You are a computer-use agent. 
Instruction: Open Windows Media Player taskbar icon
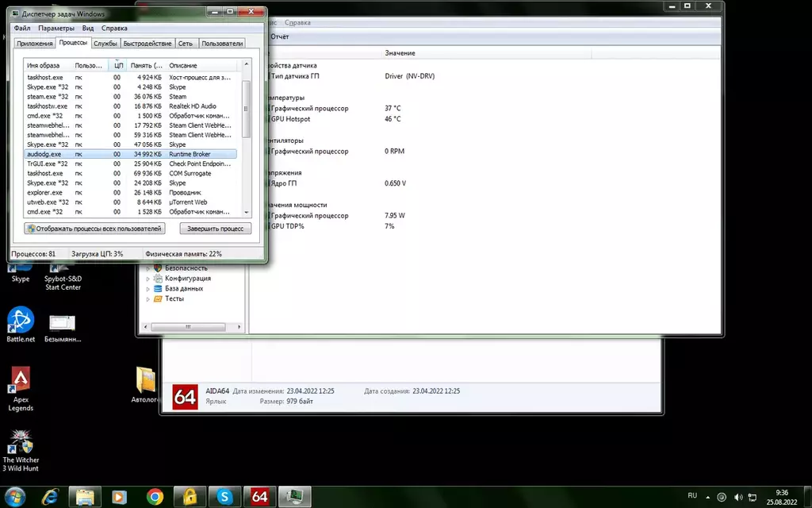click(x=120, y=497)
